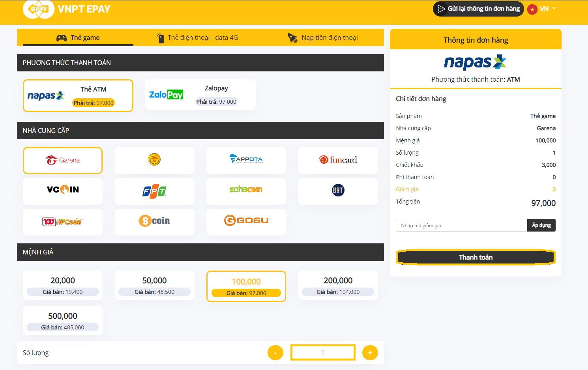Pick the Funcard provider logo
Image resolution: width=588 pixels, height=370 pixels.
click(x=338, y=160)
